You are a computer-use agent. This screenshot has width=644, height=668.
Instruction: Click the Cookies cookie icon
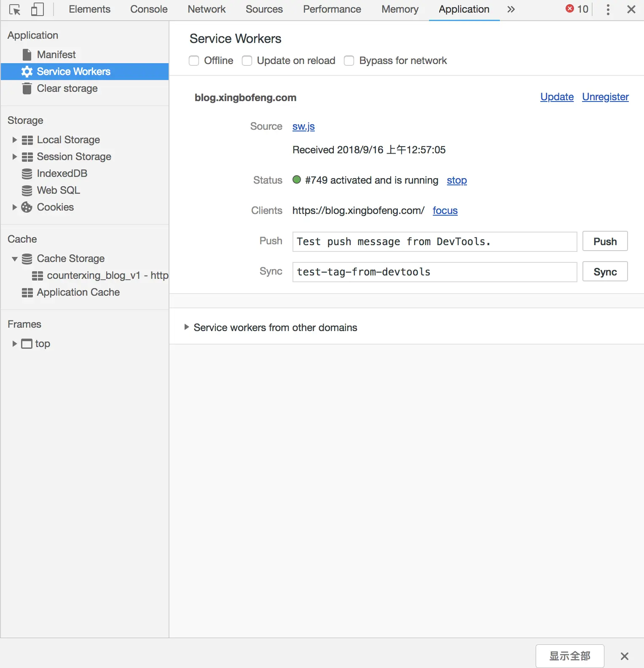coord(27,207)
